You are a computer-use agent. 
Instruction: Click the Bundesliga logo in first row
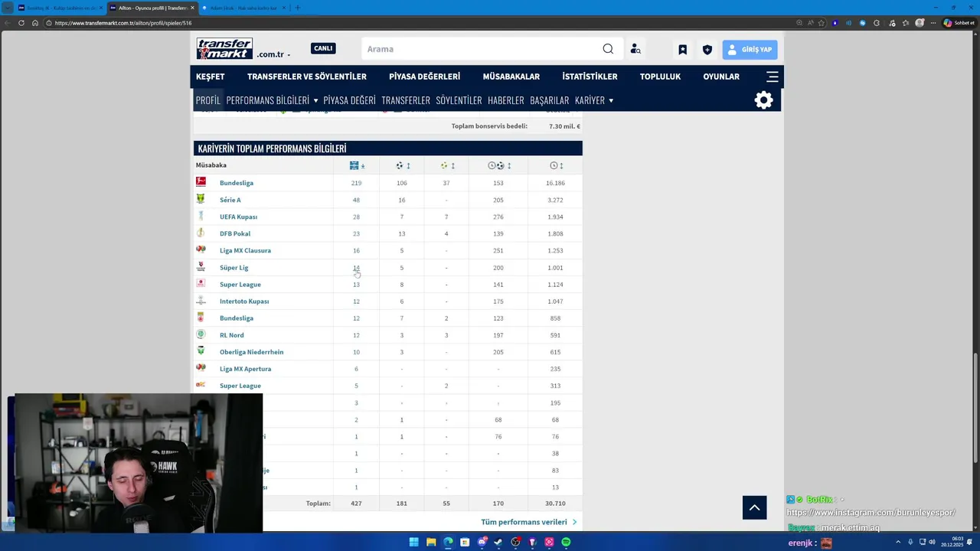click(x=201, y=182)
